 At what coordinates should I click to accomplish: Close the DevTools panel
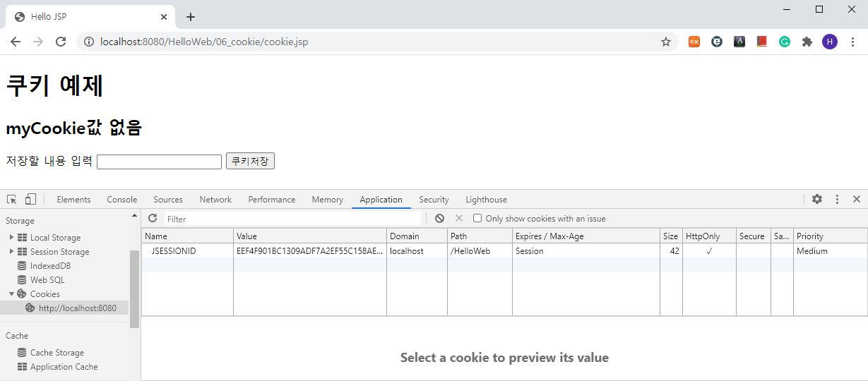856,199
